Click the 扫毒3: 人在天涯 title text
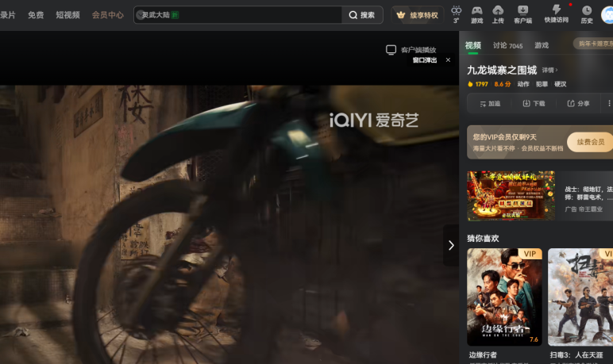 (576, 355)
